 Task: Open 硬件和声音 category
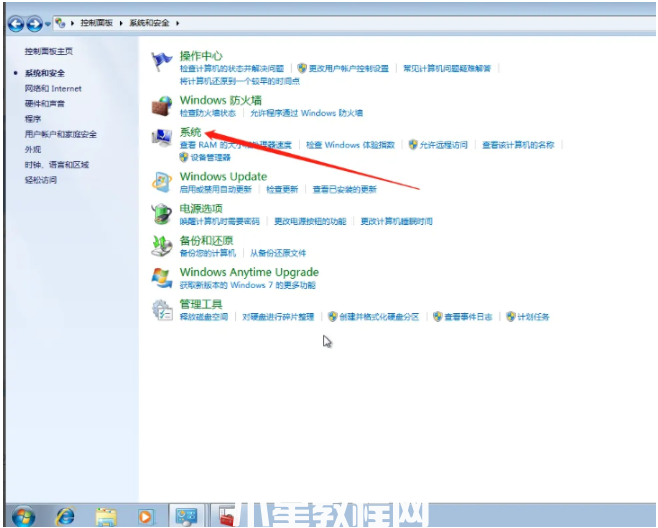[x=45, y=104]
